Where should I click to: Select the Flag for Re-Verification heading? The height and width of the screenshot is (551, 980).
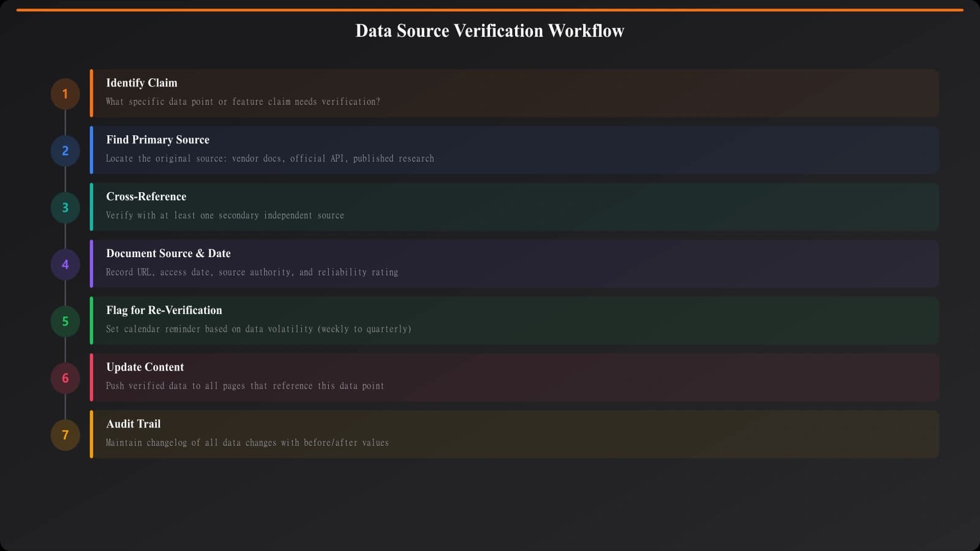click(x=164, y=310)
